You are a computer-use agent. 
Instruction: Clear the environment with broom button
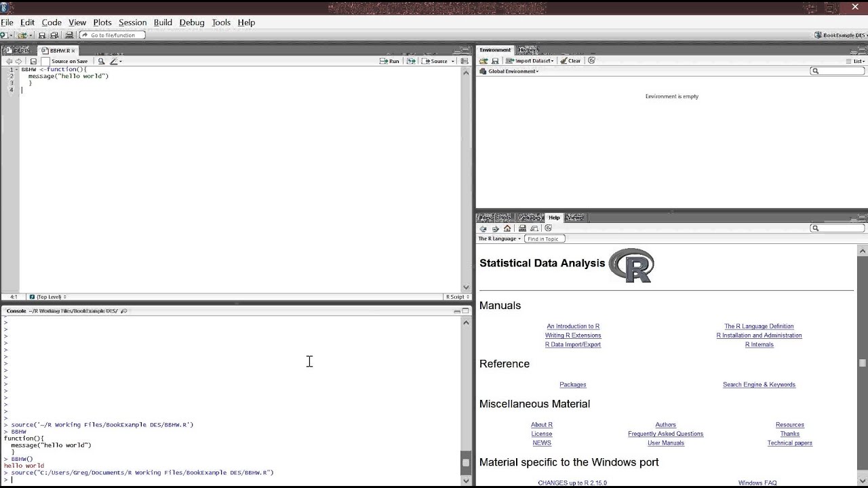(570, 61)
